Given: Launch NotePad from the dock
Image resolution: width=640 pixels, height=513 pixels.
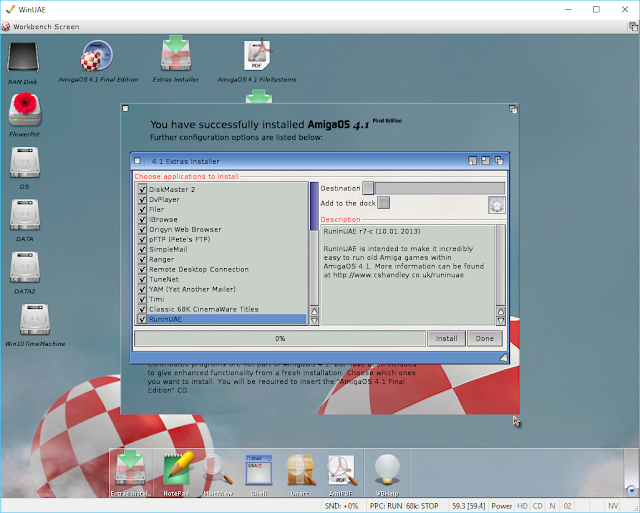Looking at the screenshot, I should point(177,470).
